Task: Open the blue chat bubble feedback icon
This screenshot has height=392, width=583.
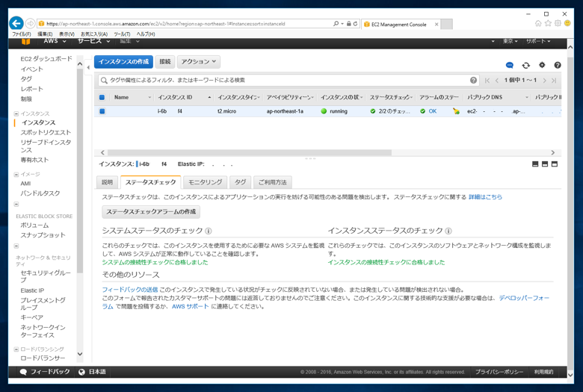Action: coord(510,66)
